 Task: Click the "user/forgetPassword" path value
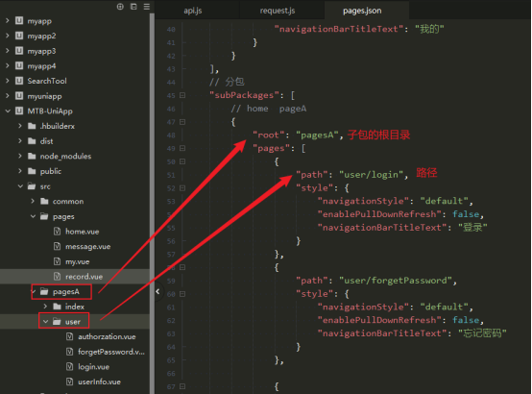pos(396,281)
